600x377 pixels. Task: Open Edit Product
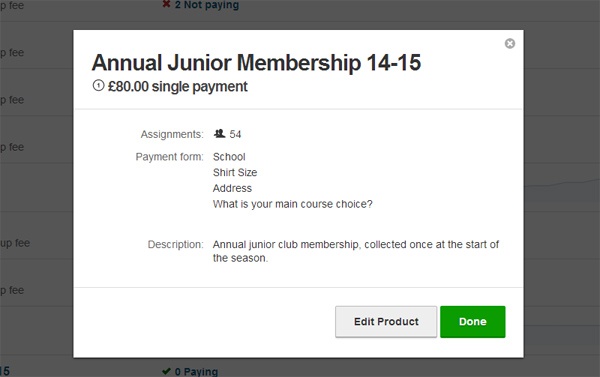click(x=386, y=322)
